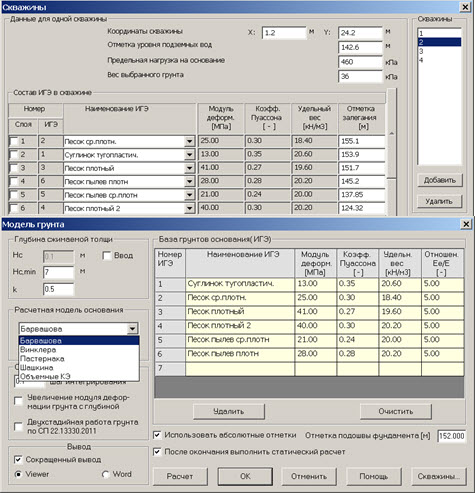475x493 pixels.
Task: Tick the checkbox for layer 4 row
Action: click(x=14, y=181)
